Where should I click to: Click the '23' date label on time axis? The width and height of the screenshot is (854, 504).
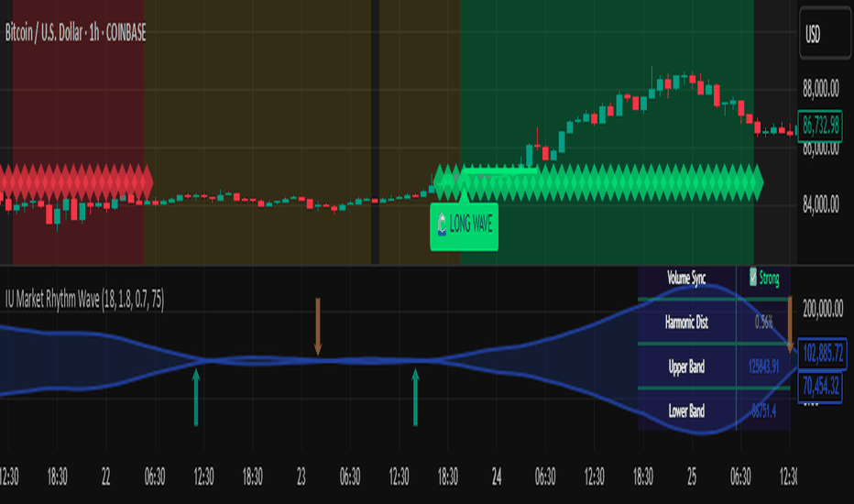click(x=301, y=477)
